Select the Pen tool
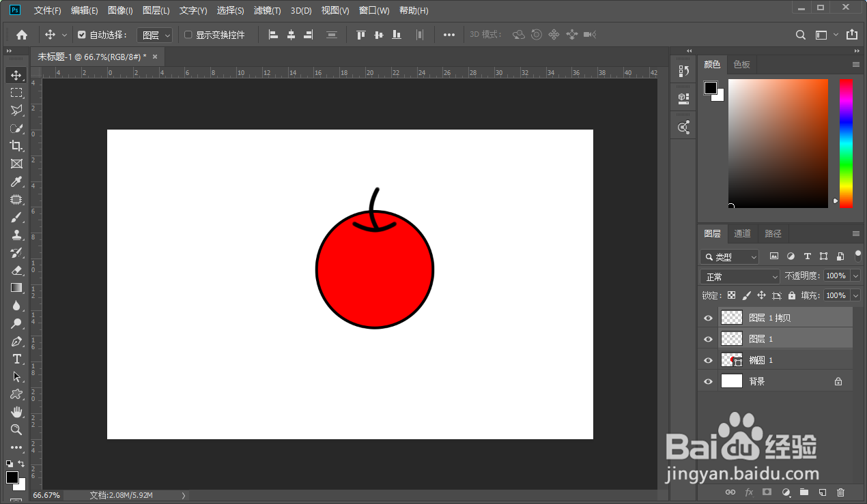 click(x=16, y=341)
